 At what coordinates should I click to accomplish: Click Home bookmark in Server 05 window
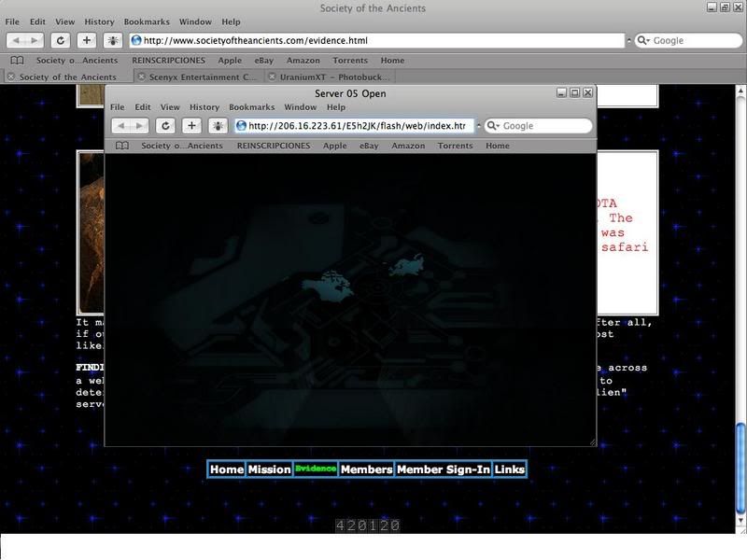498,146
